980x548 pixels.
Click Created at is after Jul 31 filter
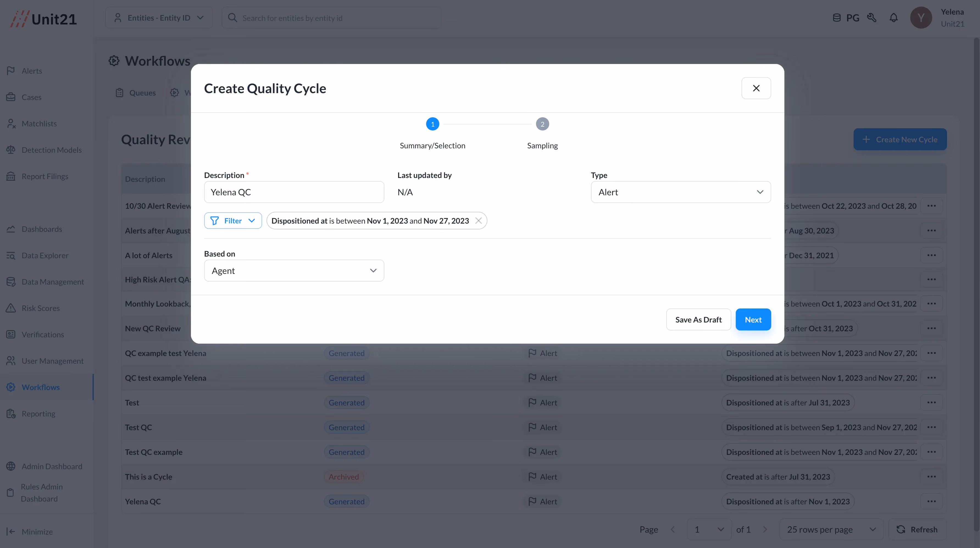[778, 477]
